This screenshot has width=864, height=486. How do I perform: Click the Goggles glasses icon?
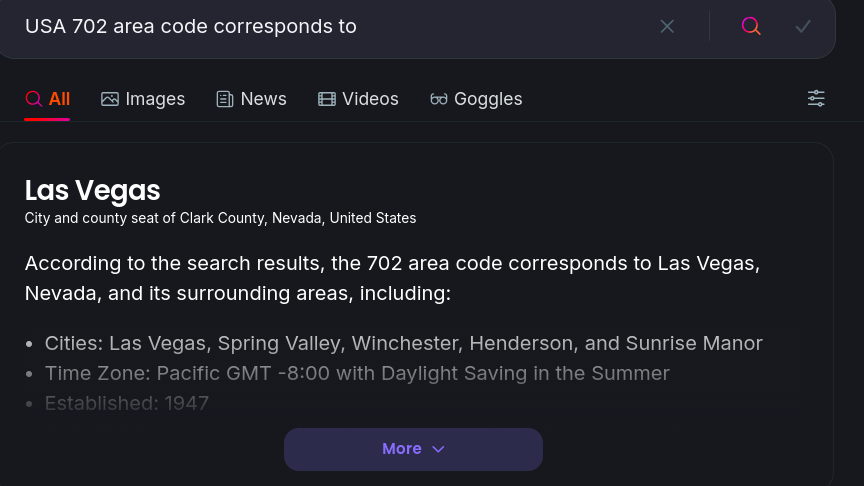439,99
